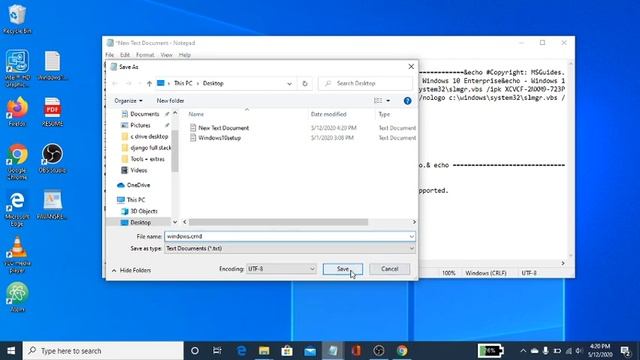Open the File name dropdown arrow
The height and width of the screenshot is (360, 640).
[411, 236]
